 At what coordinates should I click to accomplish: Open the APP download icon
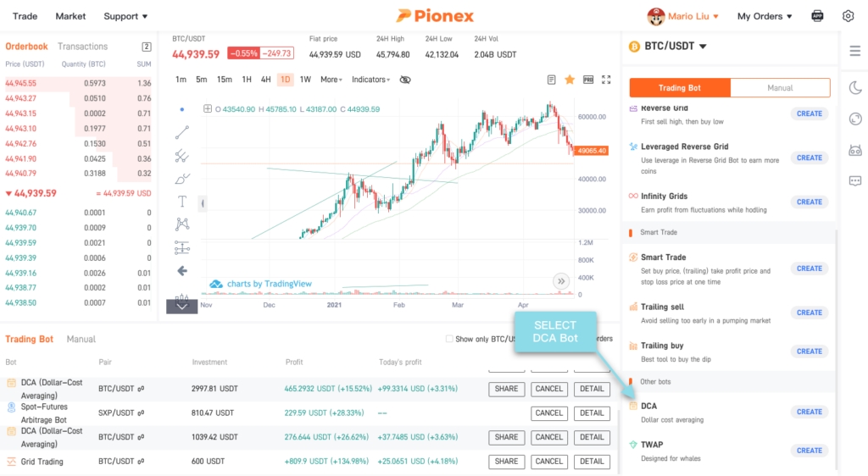[x=817, y=16]
